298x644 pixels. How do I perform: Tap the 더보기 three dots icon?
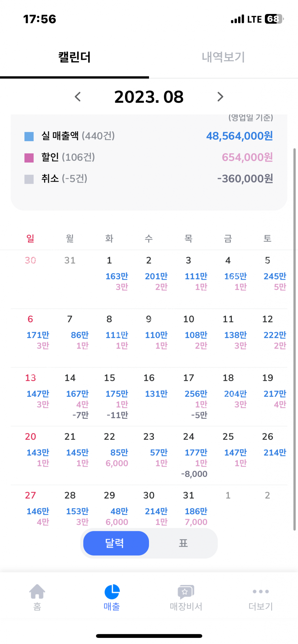pyautogui.click(x=261, y=592)
